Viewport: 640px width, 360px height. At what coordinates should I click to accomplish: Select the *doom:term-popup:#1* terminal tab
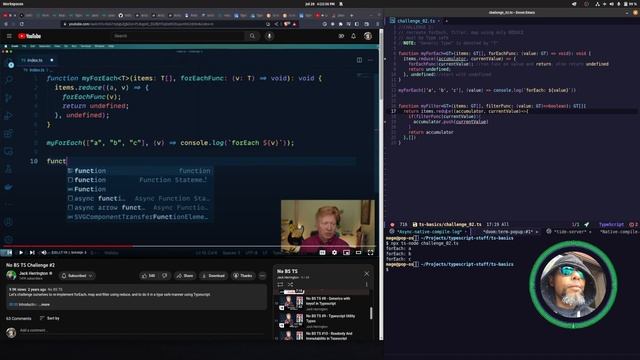(x=508, y=232)
